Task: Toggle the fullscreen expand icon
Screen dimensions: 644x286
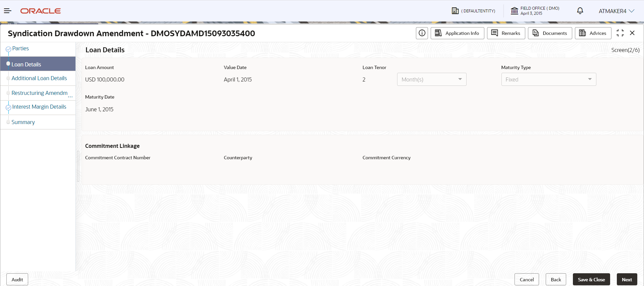Action: [x=620, y=33]
